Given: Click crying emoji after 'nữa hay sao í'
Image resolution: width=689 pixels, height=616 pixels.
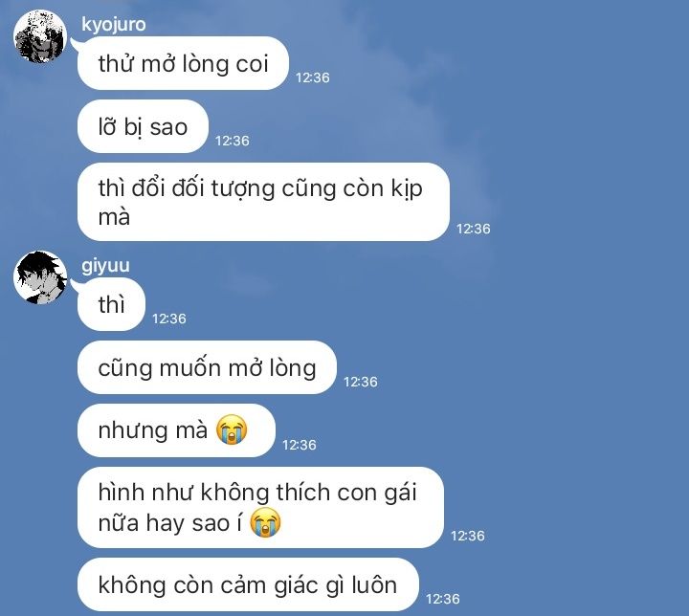Looking at the screenshot, I should click(x=265, y=522).
